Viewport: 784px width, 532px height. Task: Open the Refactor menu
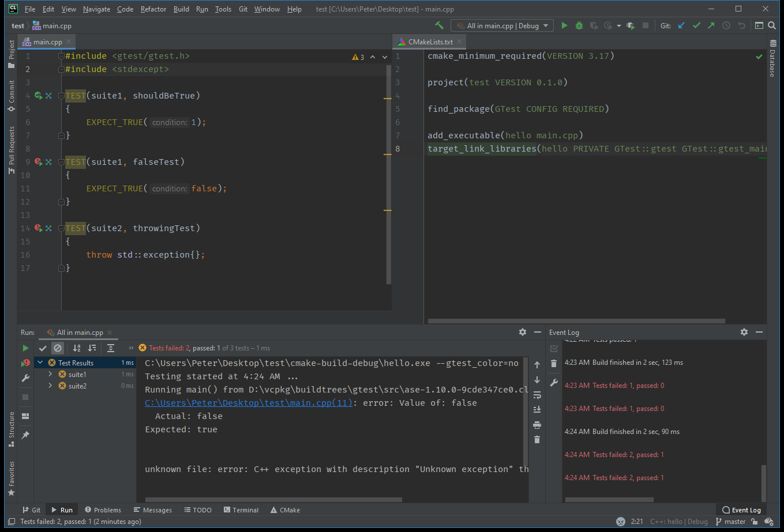point(153,9)
